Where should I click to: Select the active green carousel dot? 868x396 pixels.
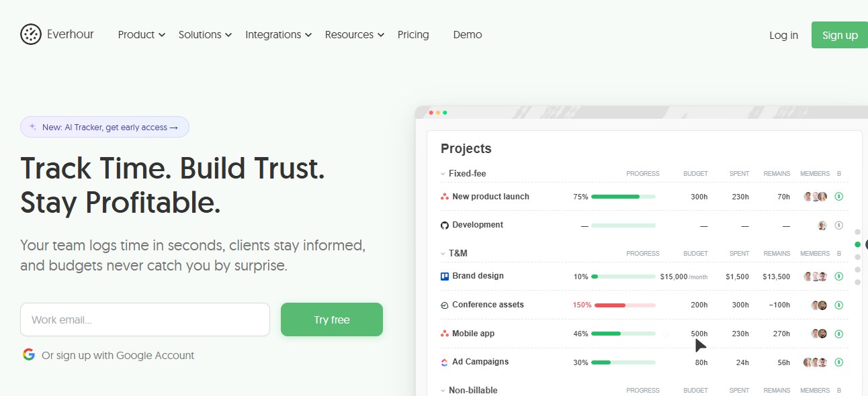(x=857, y=244)
